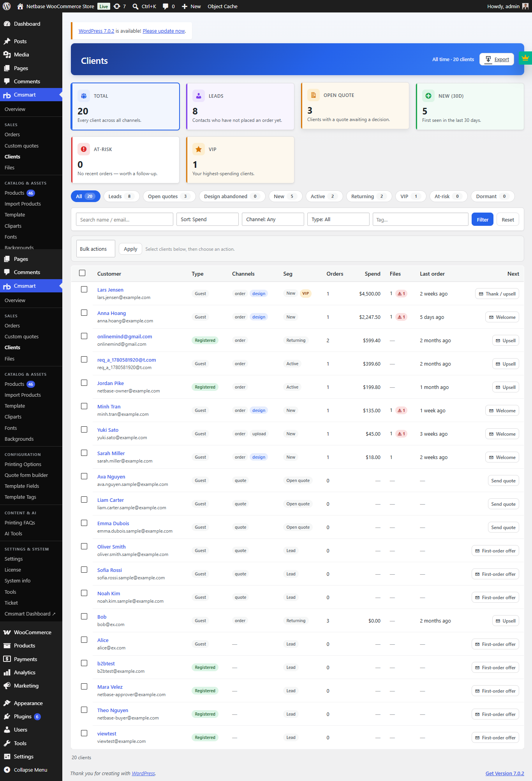This screenshot has width=532, height=781.
Task: Click the Apply bulk action button
Action: (x=130, y=249)
